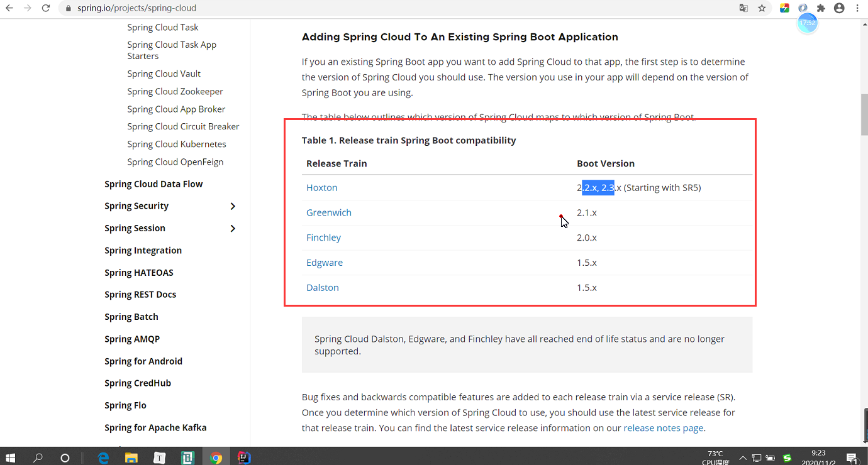Select Spring AMQP project
This screenshot has height=465, width=868.
pyautogui.click(x=132, y=339)
